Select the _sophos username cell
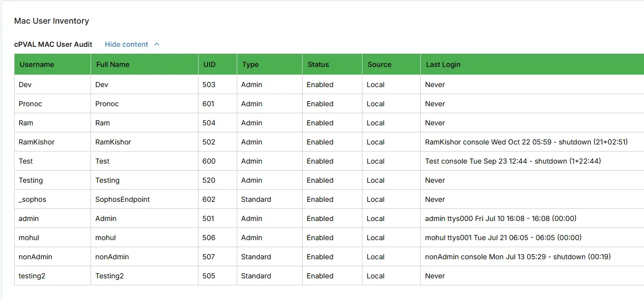Viewport: 644px width, 299px height. click(52, 199)
